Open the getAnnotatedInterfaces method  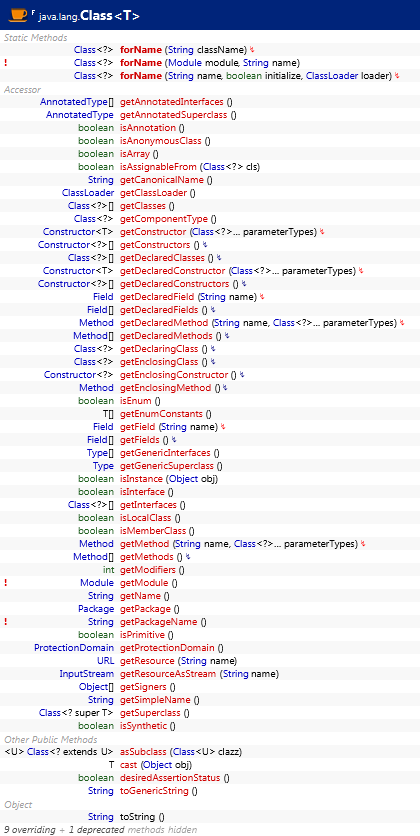pos(173,102)
